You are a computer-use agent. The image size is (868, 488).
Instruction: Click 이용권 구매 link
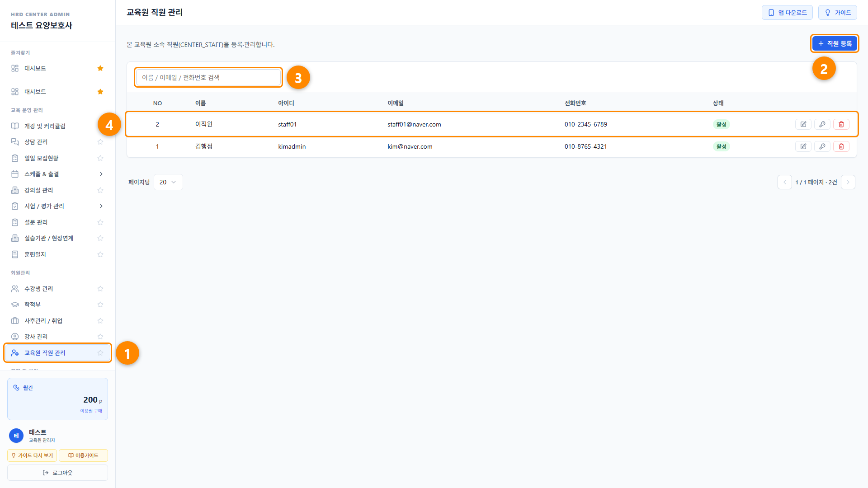tap(91, 411)
